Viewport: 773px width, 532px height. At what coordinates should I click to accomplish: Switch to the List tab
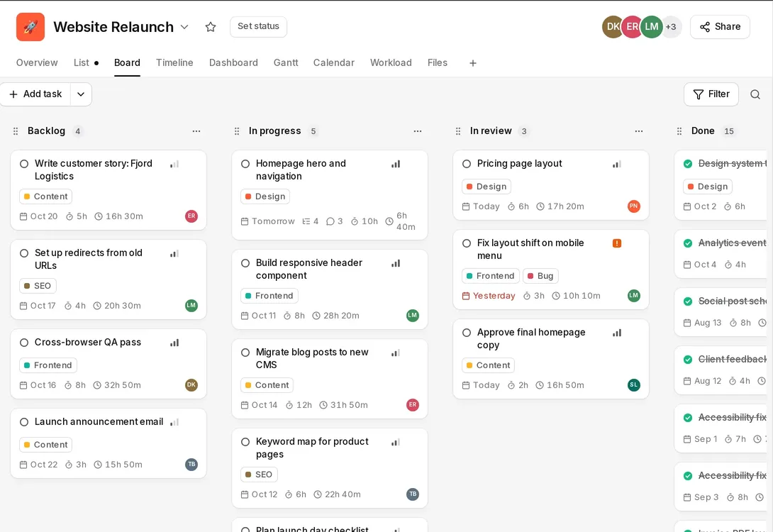coord(82,62)
